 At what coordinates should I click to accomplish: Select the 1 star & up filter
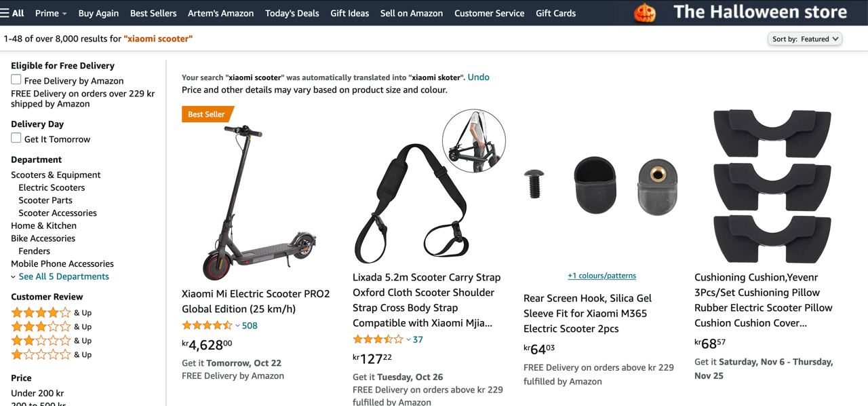pyautogui.click(x=51, y=354)
